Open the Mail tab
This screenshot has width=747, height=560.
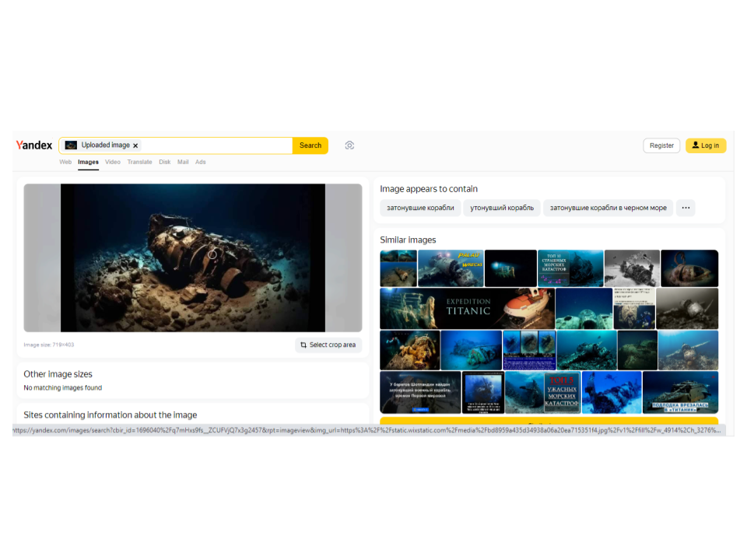point(183,162)
